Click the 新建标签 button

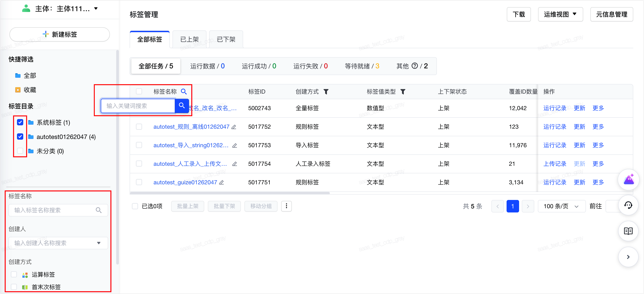[60, 34]
